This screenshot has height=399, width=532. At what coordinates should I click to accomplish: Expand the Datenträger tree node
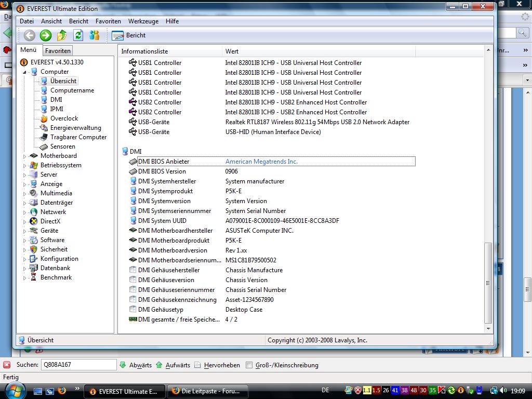click(x=24, y=203)
